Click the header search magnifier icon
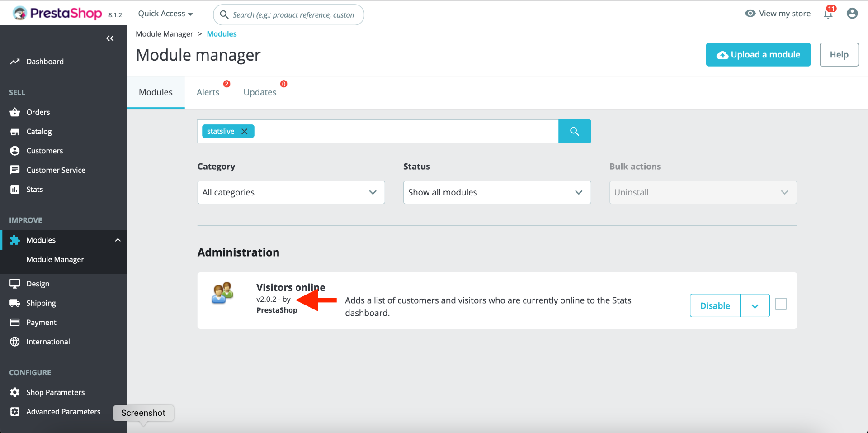The height and width of the screenshot is (433, 868). tap(224, 15)
